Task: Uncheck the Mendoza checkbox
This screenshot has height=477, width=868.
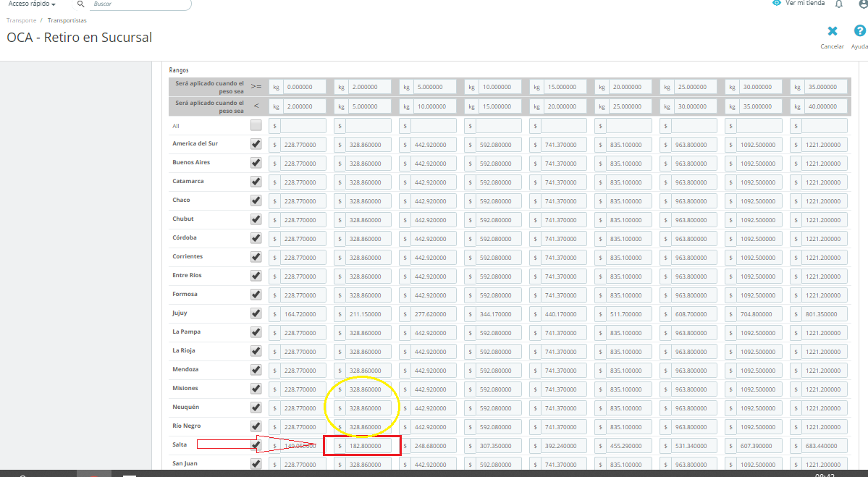Action: (256, 370)
